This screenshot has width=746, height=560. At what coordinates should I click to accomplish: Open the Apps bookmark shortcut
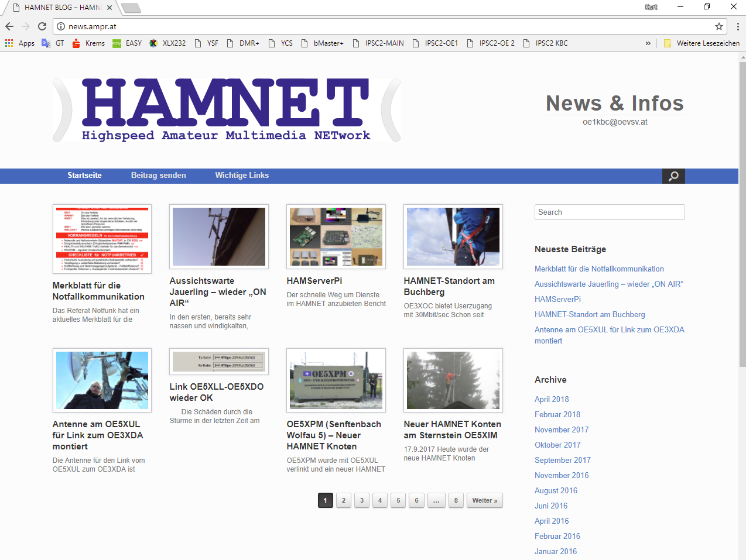click(x=20, y=43)
